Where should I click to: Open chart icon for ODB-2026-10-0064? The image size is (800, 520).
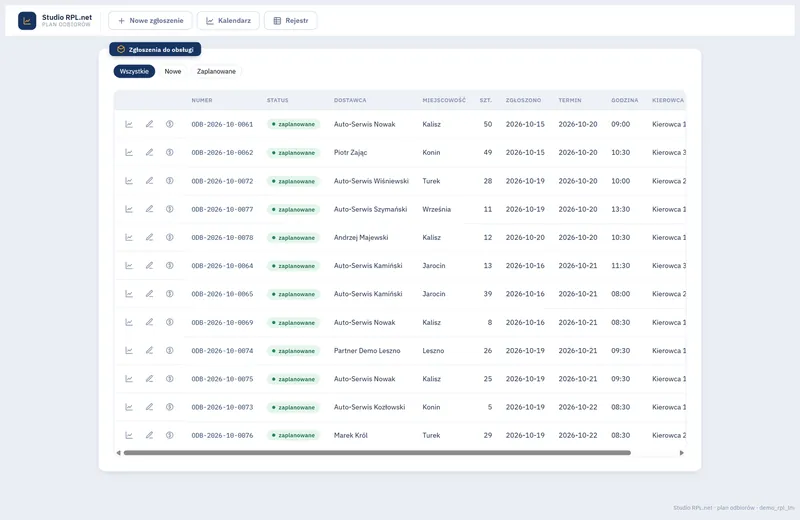129,265
